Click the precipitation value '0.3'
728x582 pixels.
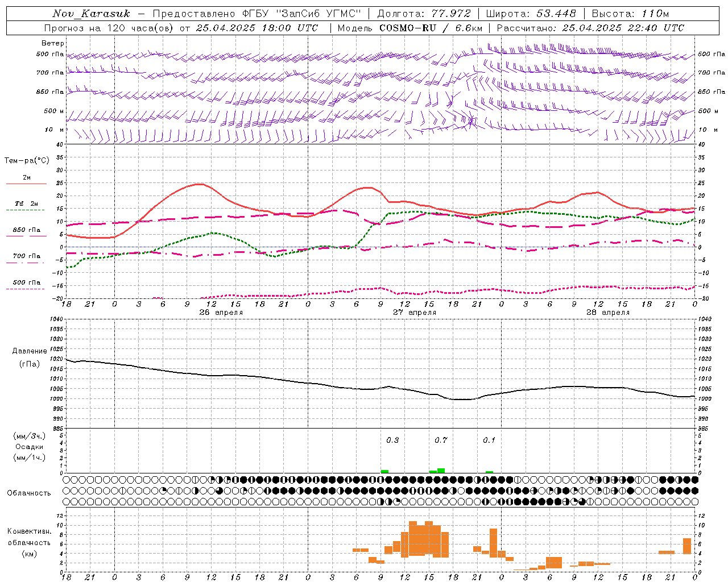pos(392,440)
